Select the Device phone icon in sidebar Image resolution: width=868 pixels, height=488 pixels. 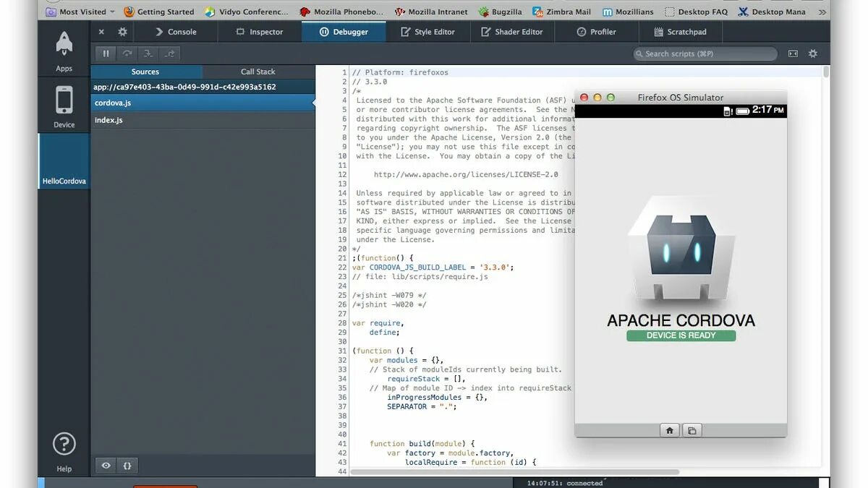[x=64, y=100]
